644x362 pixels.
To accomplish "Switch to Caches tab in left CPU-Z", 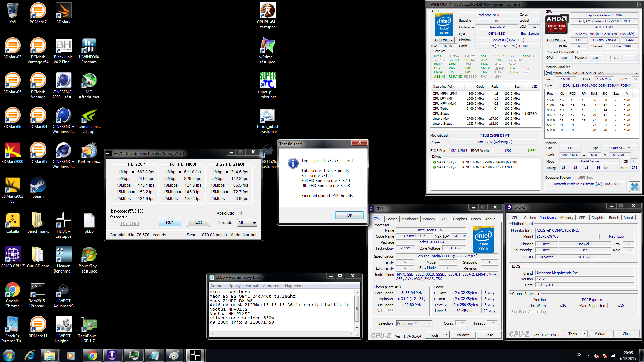I will 391,219.
